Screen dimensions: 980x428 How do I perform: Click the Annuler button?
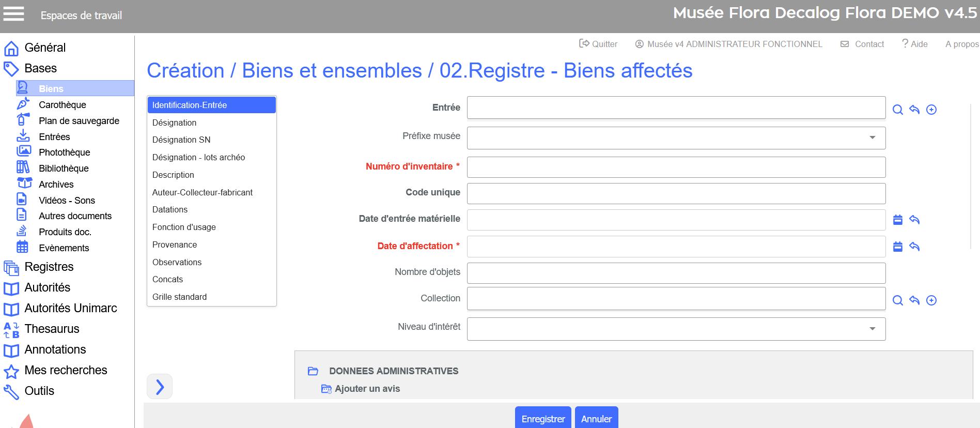596,418
